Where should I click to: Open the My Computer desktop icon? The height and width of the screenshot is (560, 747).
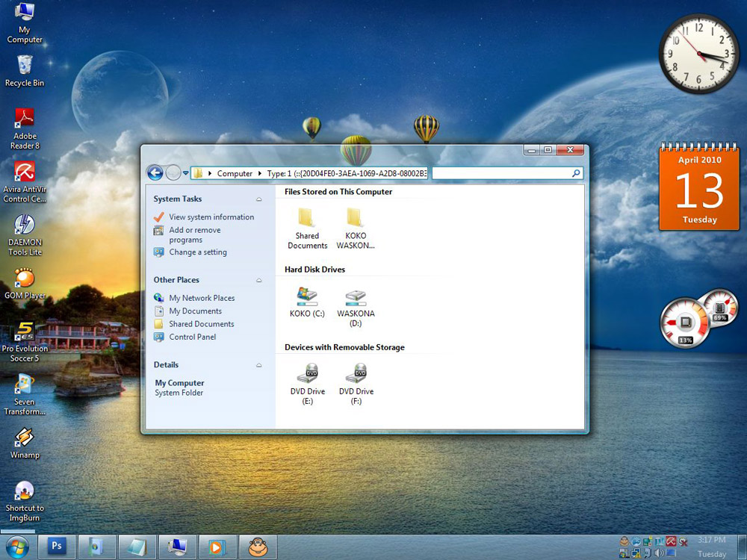pos(25,23)
